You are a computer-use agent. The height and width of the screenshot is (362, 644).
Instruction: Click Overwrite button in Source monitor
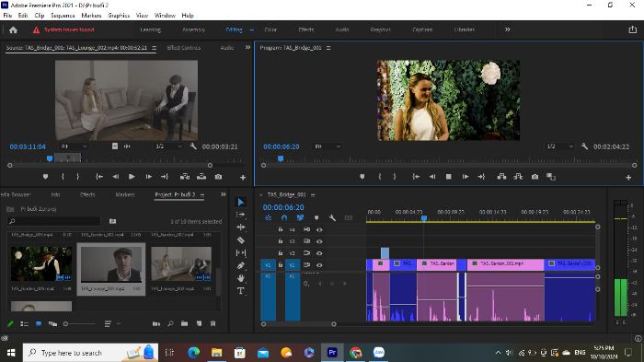click(201, 177)
